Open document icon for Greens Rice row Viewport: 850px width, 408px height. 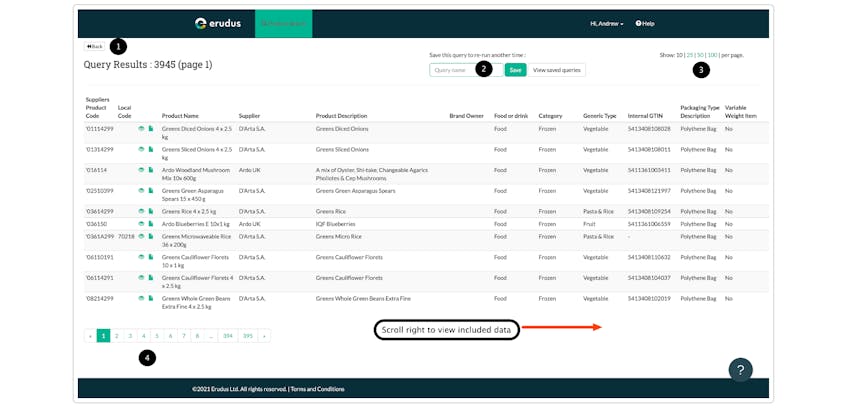coord(151,211)
